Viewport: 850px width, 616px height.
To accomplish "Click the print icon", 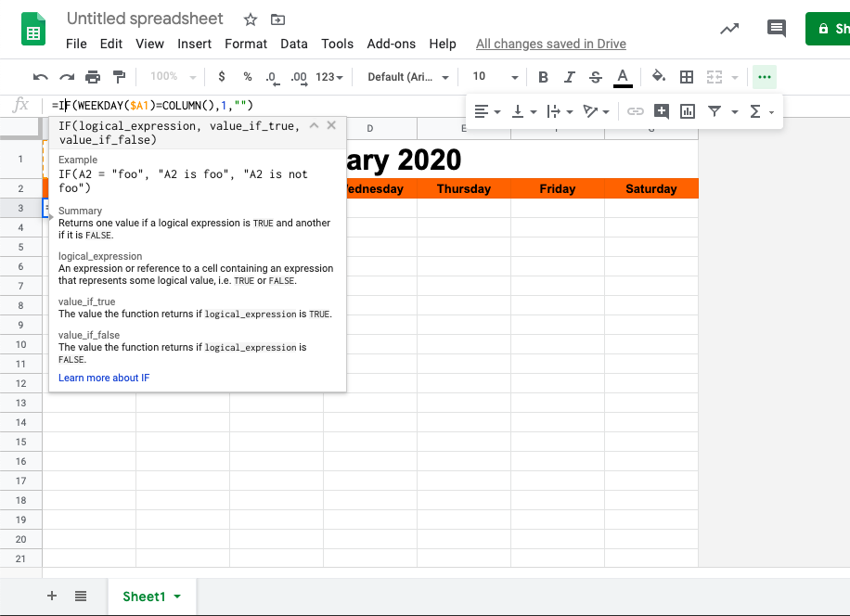I will (x=93, y=77).
